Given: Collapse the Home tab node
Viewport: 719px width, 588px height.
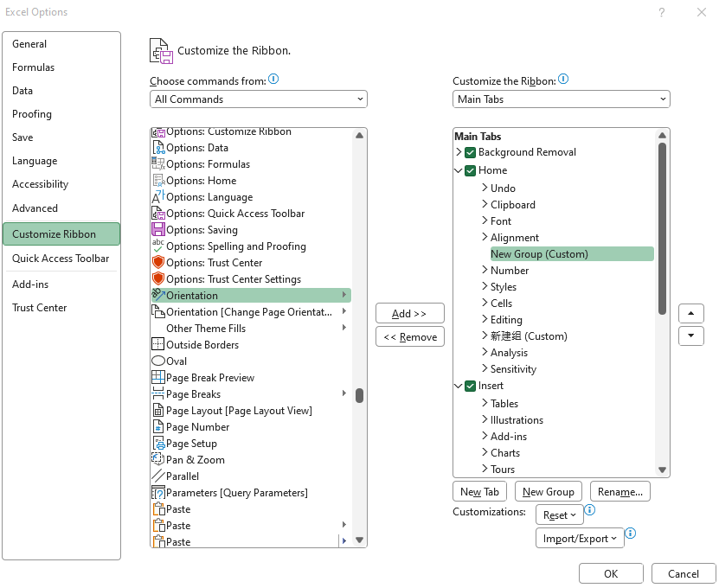Looking at the screenshot, I should tap(459, 170).
